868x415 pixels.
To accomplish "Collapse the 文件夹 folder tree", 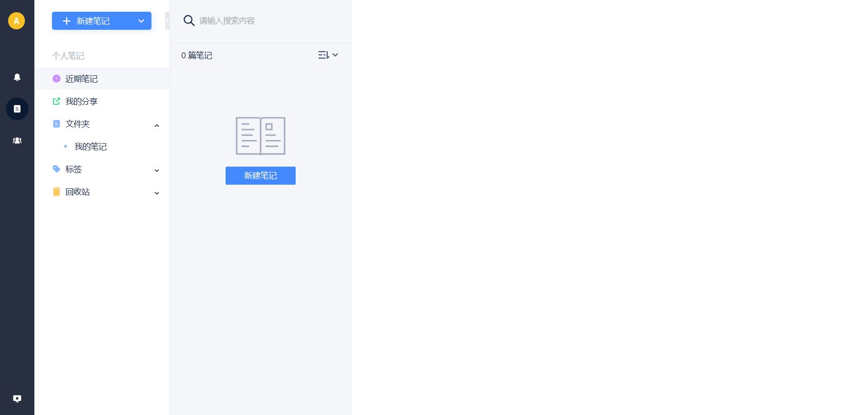I will click(157, 126).
